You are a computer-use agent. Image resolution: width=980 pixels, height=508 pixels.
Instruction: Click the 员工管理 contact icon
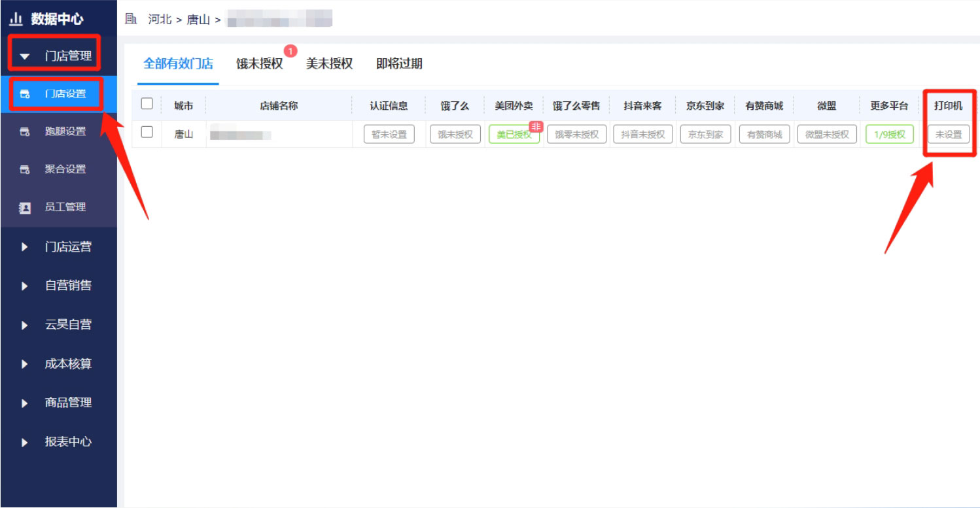[x=25, y=208]
